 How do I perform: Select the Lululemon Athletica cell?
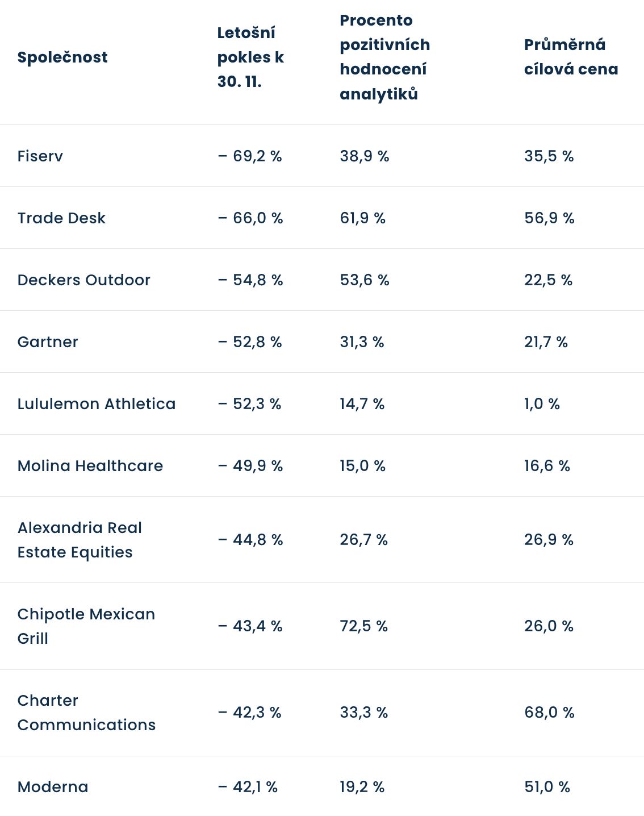pyautogui.click(x=97, y=404)
